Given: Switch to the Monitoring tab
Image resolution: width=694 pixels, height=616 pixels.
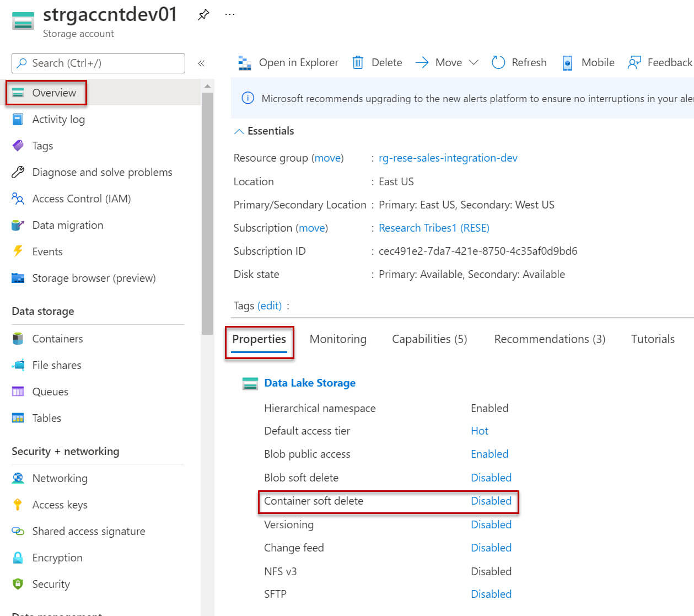Looking at the screenshot, I should [338, 339].
